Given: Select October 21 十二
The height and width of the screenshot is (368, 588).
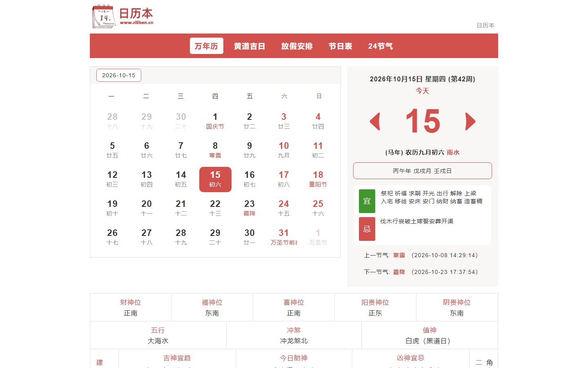Looking at the screenshot, I should click(181, 208).
